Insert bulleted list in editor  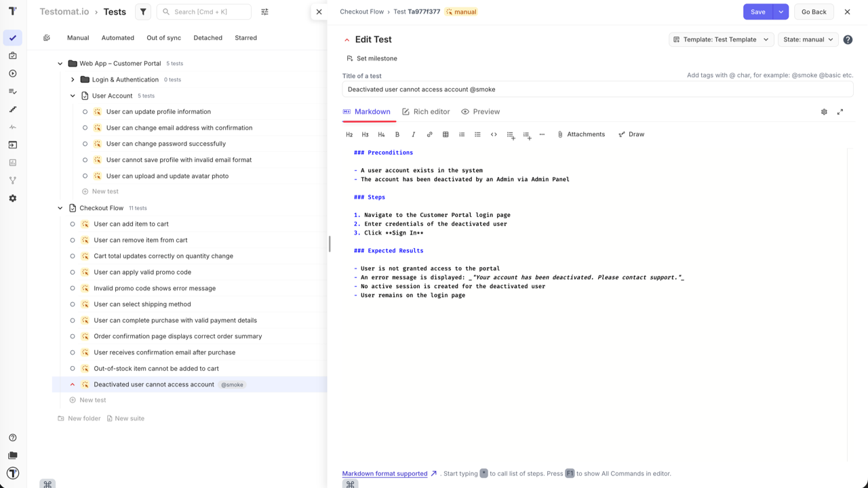(477, 134)
